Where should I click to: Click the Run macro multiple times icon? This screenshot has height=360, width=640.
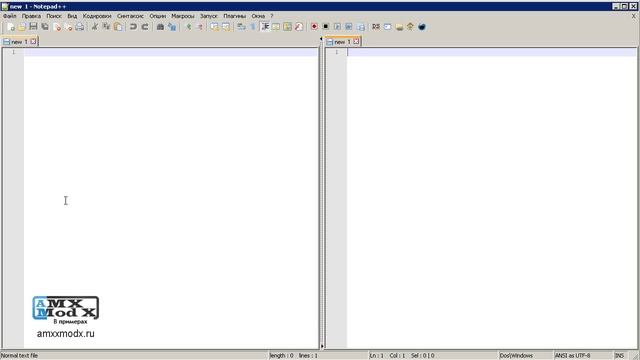pos(349,27)
